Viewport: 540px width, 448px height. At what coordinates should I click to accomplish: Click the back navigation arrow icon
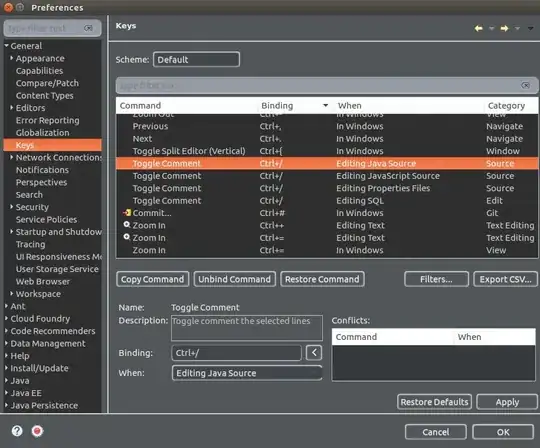click(x=478, y=28)
